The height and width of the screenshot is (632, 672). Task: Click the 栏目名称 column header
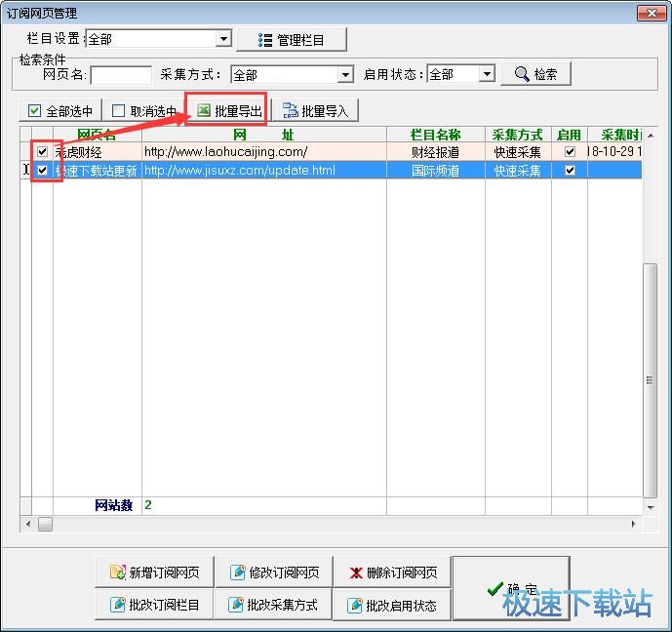[x=436, y=135]
